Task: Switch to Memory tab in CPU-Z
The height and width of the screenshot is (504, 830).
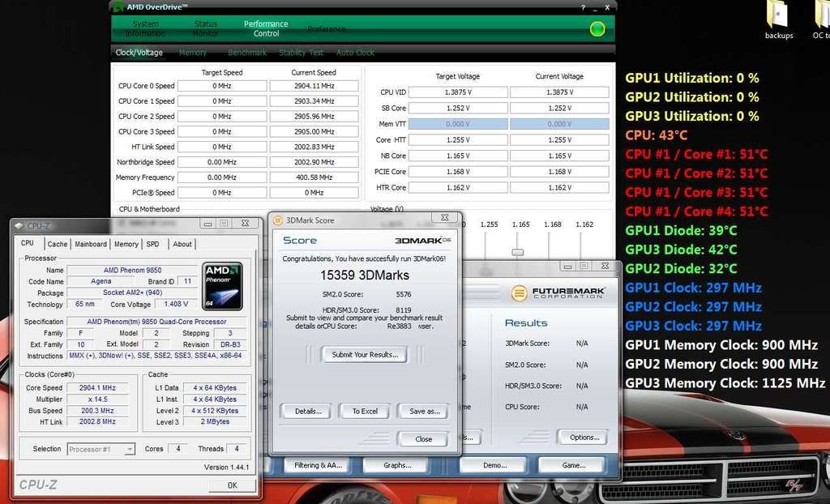Action: [x=126, y=244]
